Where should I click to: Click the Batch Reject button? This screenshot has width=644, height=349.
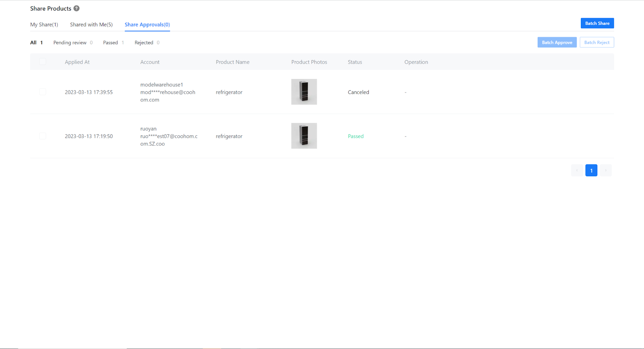click(x=597, y=42)
